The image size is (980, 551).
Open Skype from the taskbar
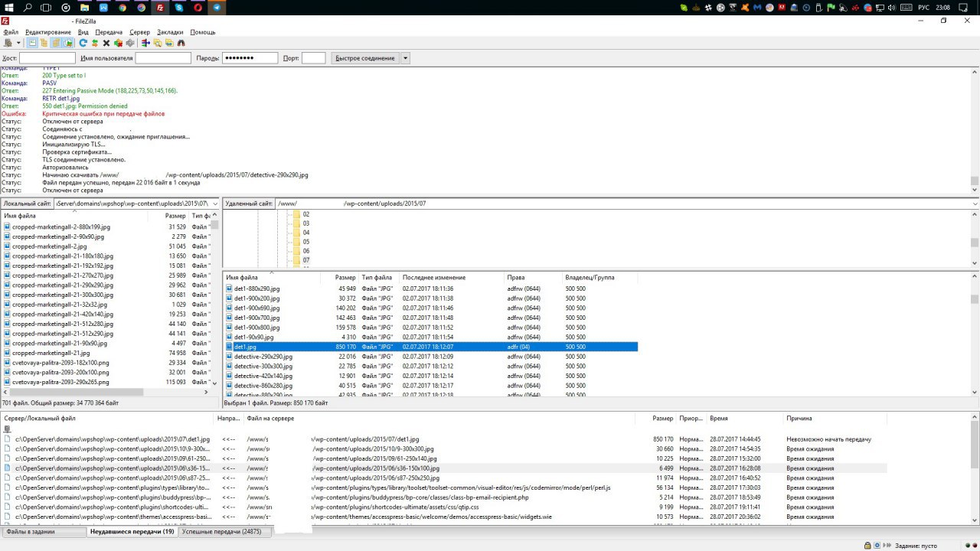[179, 8]
